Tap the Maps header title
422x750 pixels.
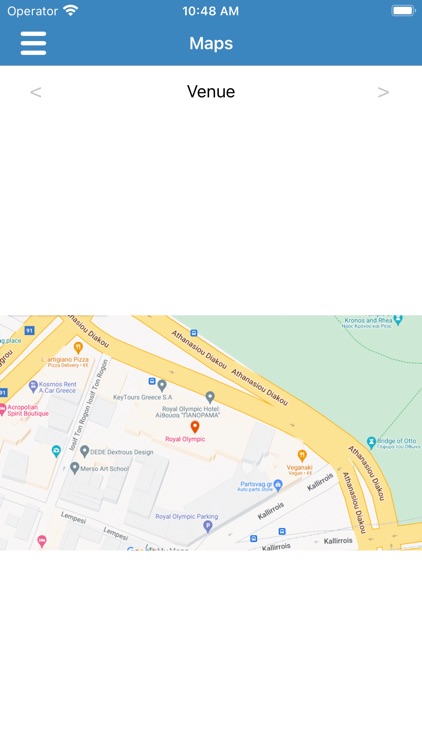click(211, 43)
